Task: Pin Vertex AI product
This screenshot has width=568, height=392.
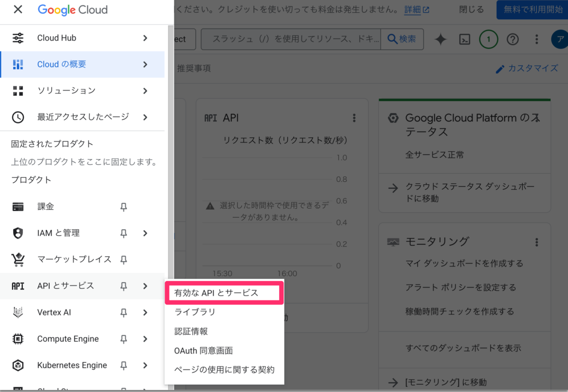Action: pos(124,312)
